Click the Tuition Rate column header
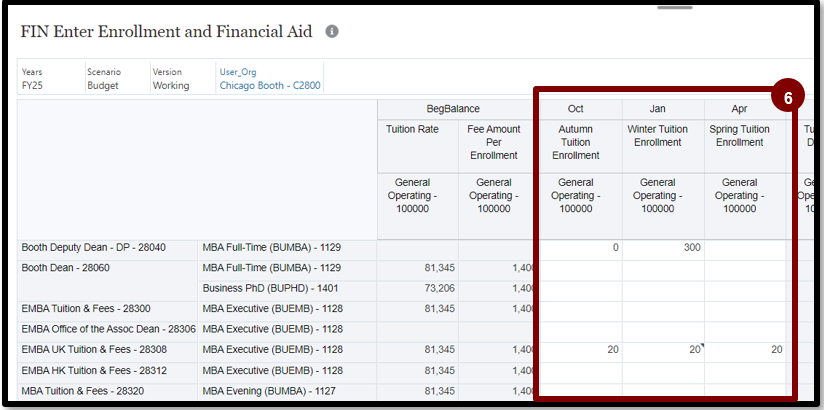The image size is (824, 410). 413,130
